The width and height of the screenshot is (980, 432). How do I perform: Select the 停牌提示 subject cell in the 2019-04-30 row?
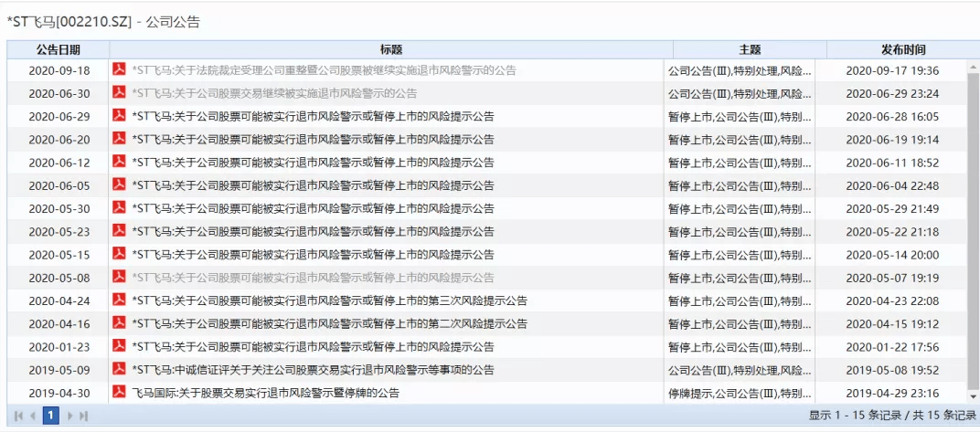tap(740, 394)
